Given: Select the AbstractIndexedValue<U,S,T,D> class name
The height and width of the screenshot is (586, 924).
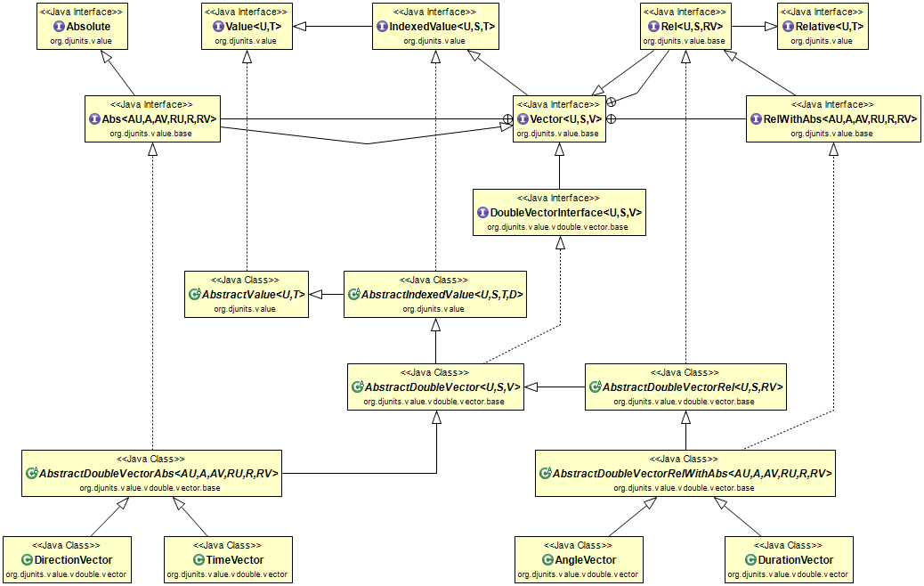Looking at the screenshot, I should 442,295.
